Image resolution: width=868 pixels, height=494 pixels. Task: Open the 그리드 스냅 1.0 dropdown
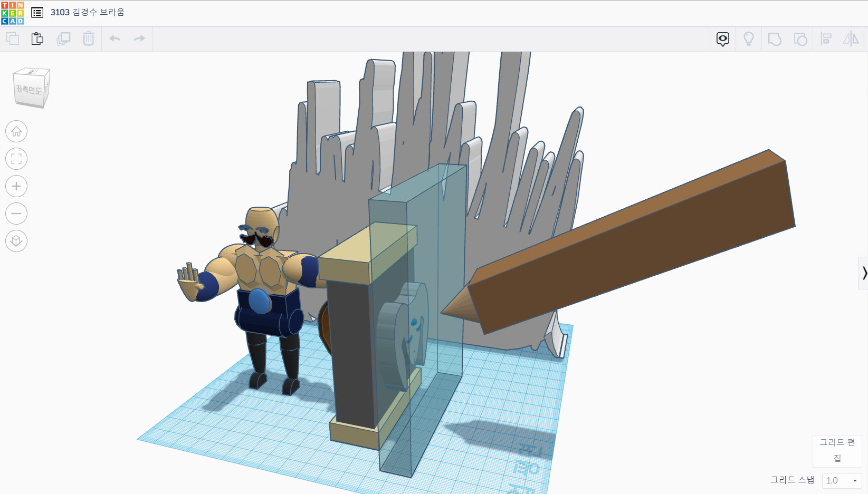(842, 480)
